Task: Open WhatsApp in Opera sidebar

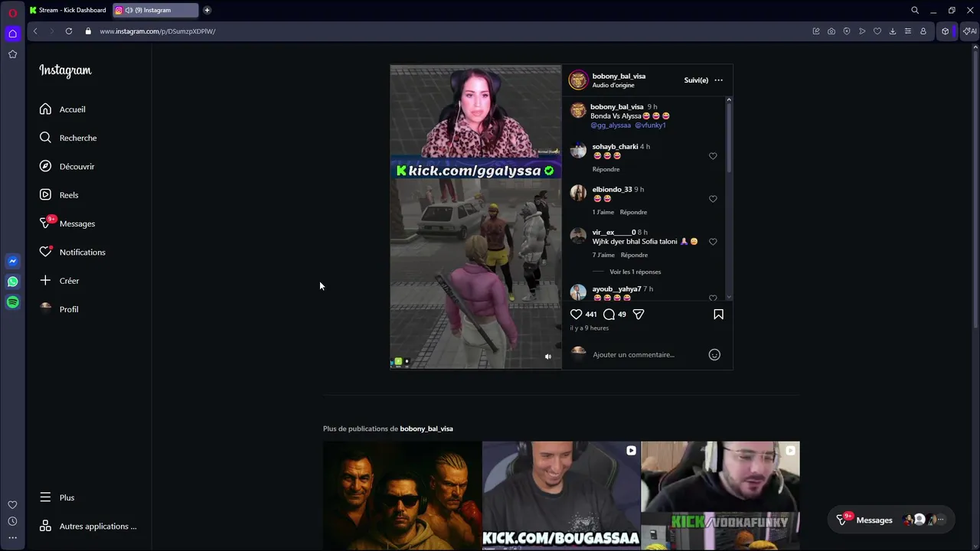Action: 12,282
